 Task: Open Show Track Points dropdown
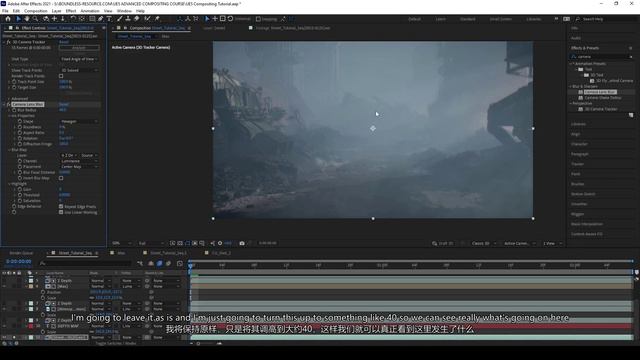click(x=79, y=70)
